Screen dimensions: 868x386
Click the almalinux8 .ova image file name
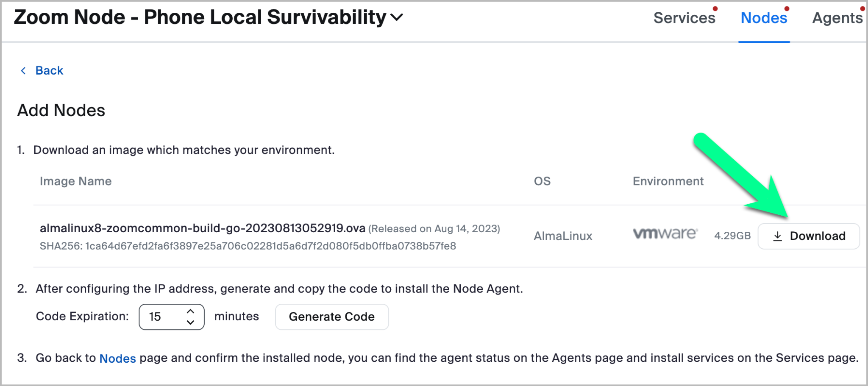(x=202, y=228)
